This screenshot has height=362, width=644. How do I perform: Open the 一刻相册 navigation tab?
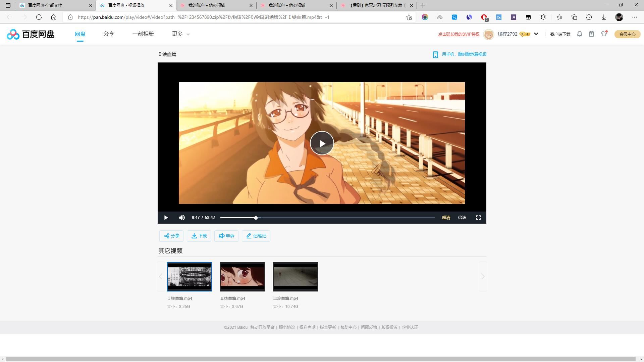(x=143, y=34)
